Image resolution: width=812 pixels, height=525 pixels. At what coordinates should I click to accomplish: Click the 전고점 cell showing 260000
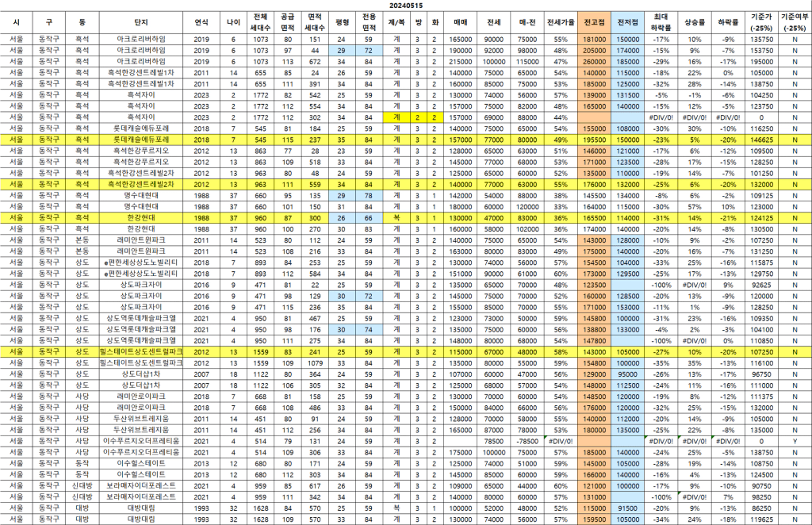[x=595, y=62]
